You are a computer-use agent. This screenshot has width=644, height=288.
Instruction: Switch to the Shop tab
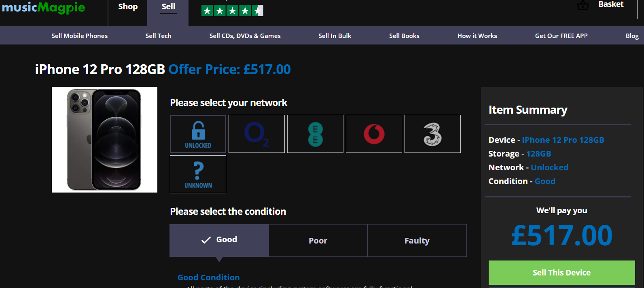coord(128,7)
